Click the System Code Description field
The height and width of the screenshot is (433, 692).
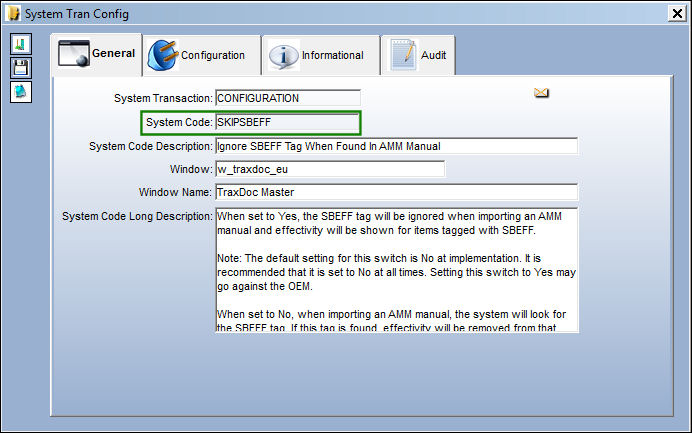[396, 146]
